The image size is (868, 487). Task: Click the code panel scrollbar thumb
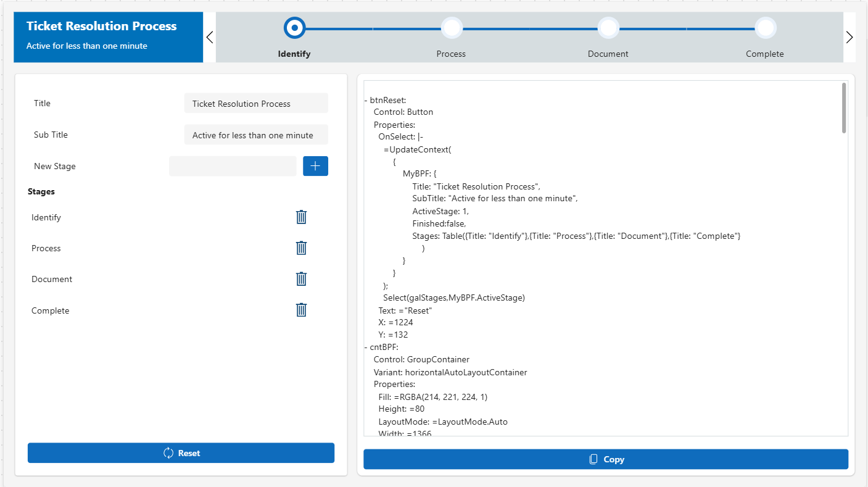click(844, 108)
